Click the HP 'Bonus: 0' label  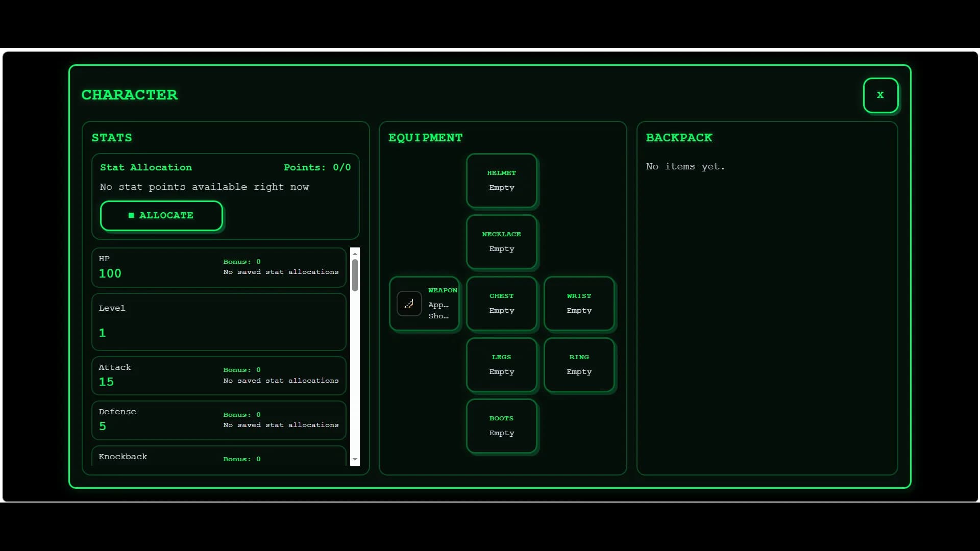pos(242,262)
